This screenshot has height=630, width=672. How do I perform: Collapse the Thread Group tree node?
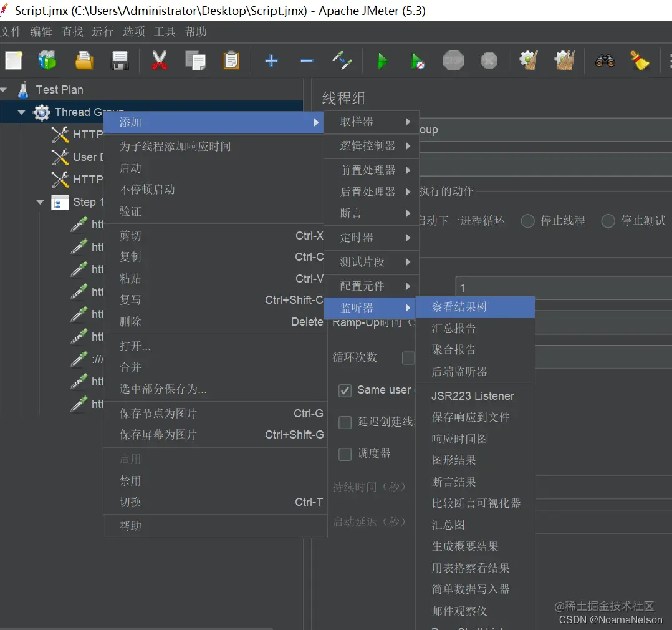pyautogui.click(x=21, y=112)
